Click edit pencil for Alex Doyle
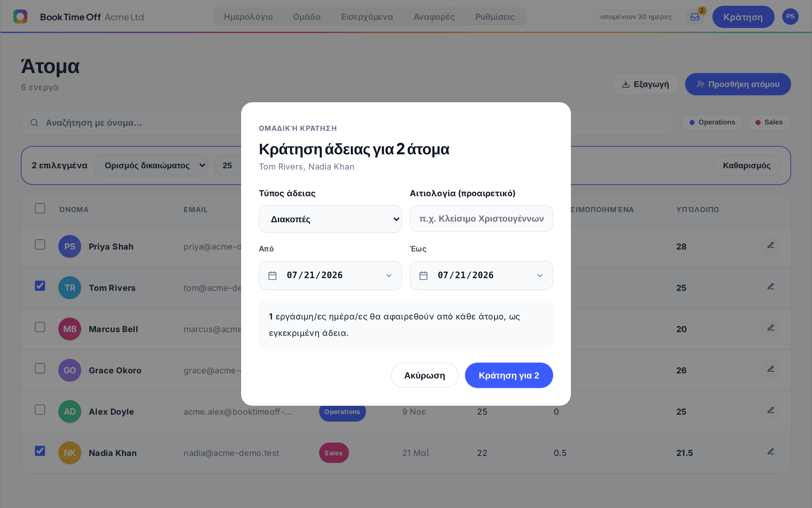The image size is (812, 508). pos(771,411)
